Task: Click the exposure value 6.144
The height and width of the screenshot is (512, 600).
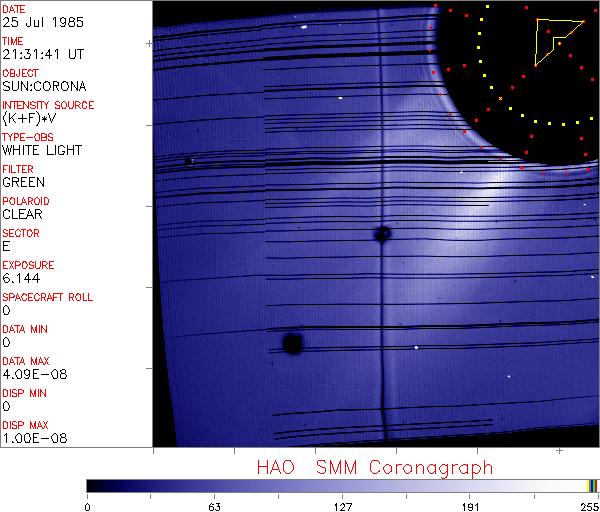Action: coord(22,279)
